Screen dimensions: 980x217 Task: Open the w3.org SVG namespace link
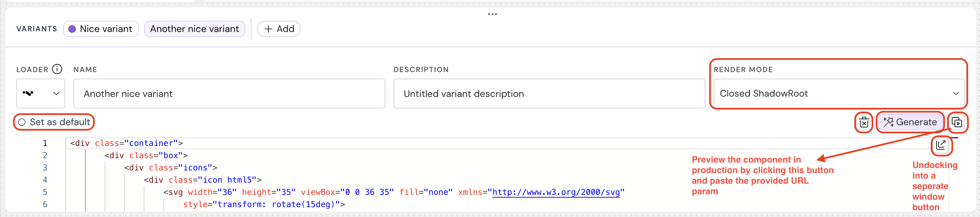click(x=556, y=192)
